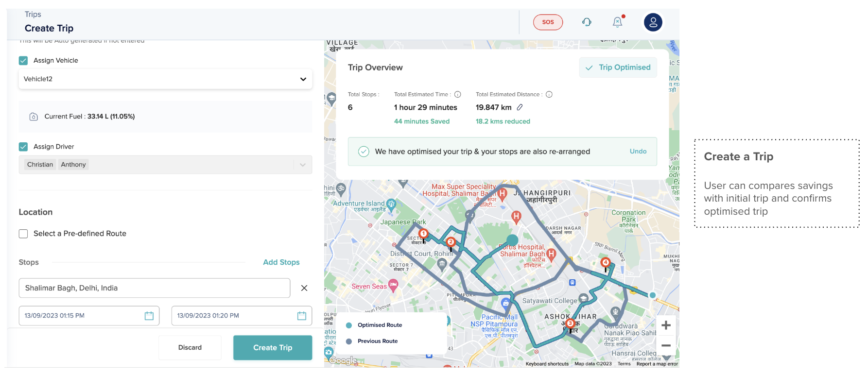Viewport: 868px width, 374px height.
Task: Zoom in the map with plus button
Action: pos(666,325)
